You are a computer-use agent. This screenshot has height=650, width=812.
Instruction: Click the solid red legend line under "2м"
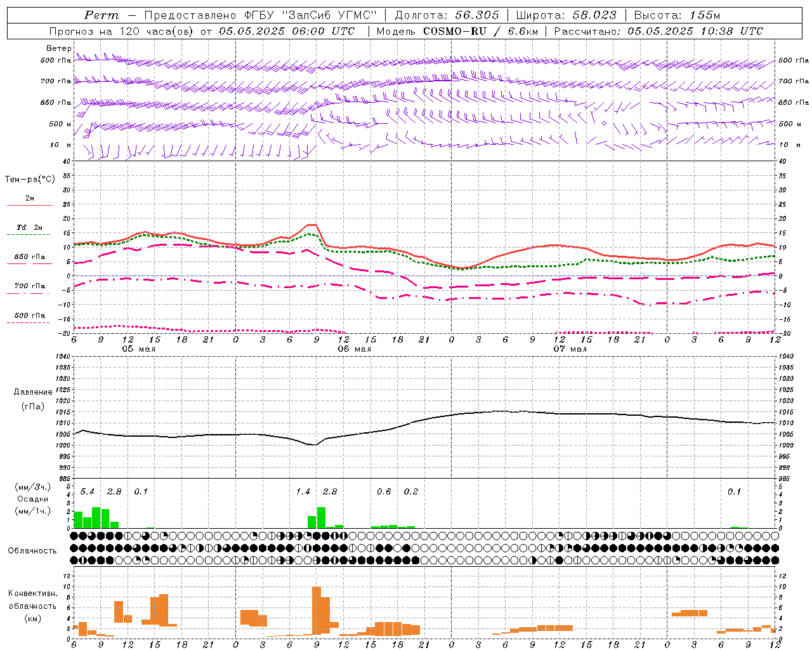(29, 206)
